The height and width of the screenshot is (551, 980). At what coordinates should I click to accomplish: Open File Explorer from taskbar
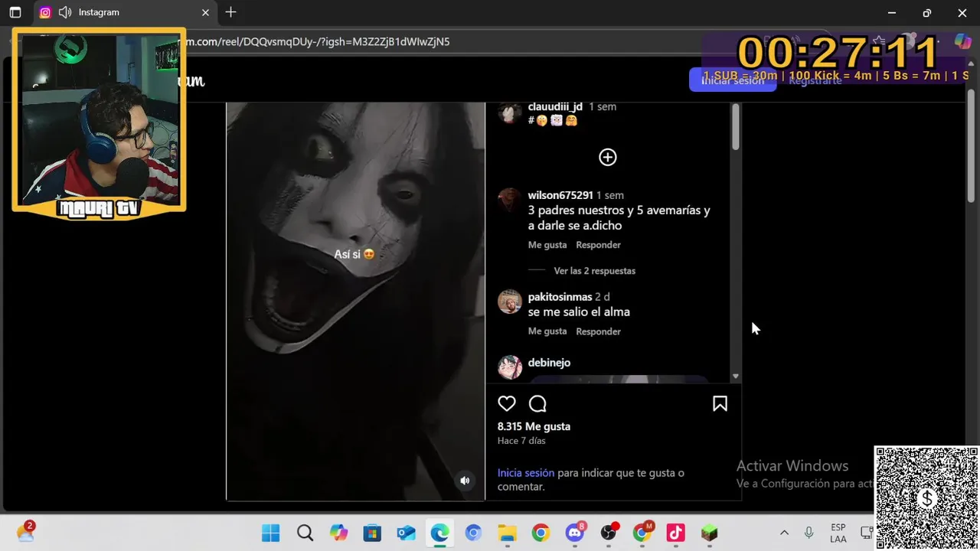(507, 533)
